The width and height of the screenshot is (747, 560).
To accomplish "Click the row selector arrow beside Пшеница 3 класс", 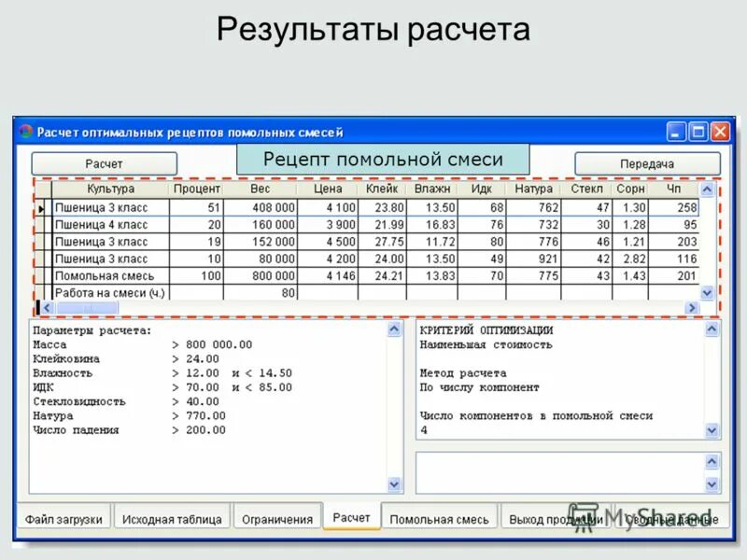I will [41, 209].
